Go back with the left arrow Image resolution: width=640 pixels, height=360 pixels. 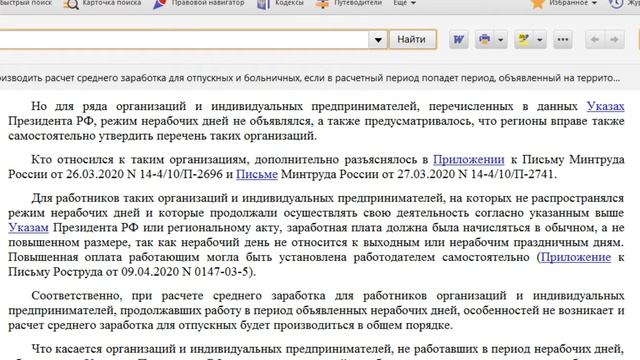pyautogui.click(x=595, y=40)
